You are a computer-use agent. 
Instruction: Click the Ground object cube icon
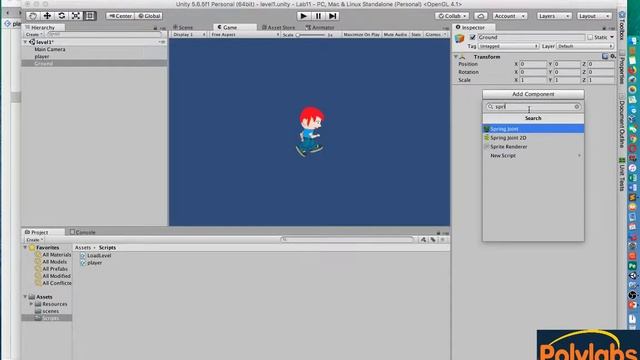460,38
